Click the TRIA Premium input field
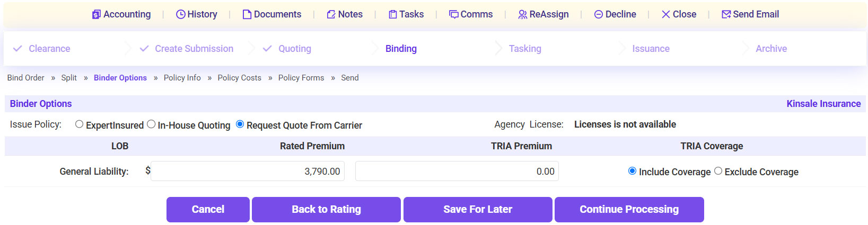The width and height of the screenshot is (868, 225). click(457, 172)
